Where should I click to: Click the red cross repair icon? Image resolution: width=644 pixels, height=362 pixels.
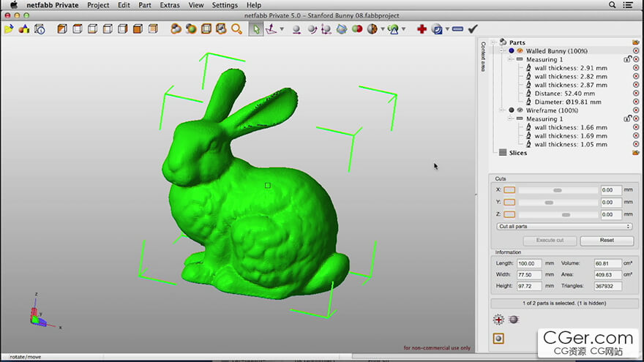(422, 29)
